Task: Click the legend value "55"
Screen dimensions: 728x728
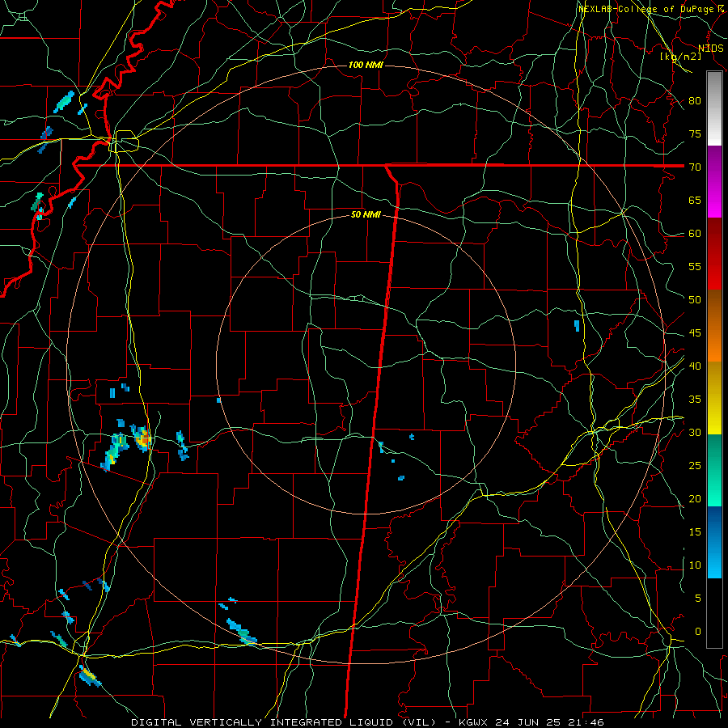Action: coord(695,266)
